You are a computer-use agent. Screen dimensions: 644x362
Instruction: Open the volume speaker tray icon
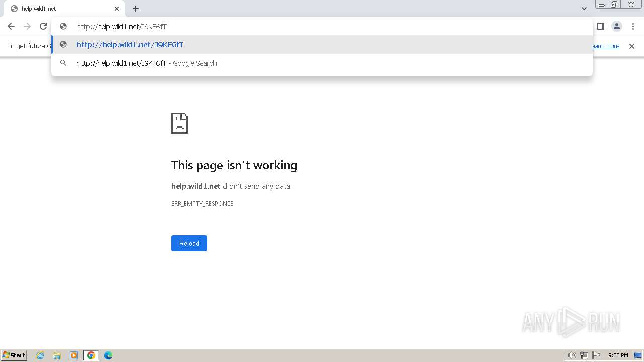pos(572,355)
